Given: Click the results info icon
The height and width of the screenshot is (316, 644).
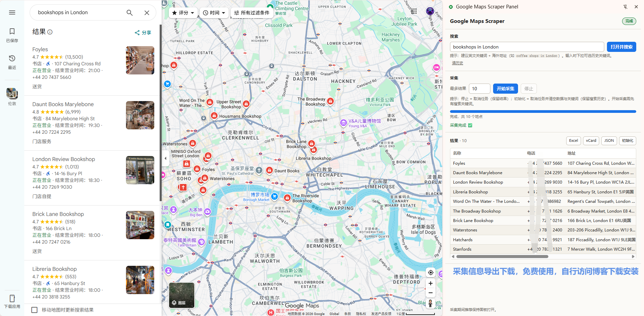Looking at the screenshot, I should pos(50,32).
